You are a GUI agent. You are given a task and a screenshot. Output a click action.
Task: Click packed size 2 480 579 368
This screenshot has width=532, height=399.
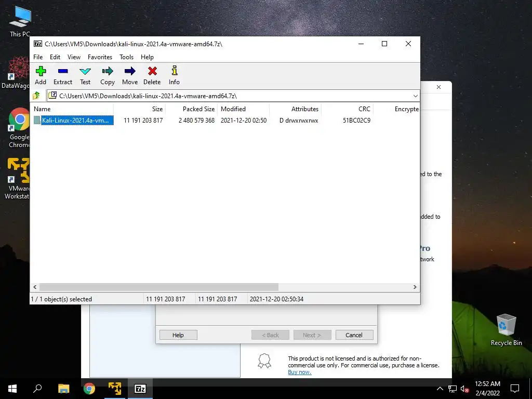196,121
